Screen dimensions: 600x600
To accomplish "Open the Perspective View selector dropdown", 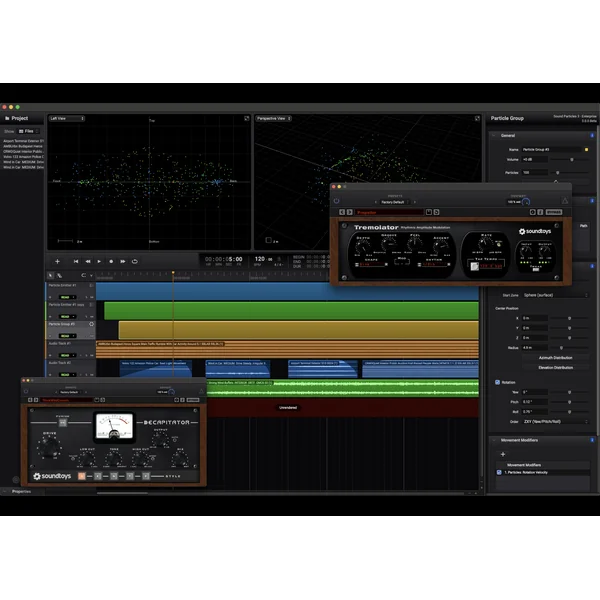I will (x=274, y=119).
